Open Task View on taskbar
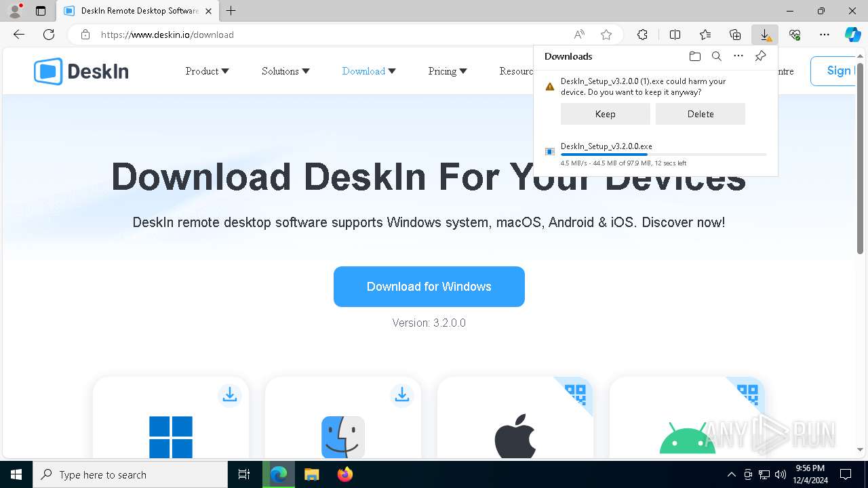The height and width of the screenshot is (488, 868). click(244, 474)
